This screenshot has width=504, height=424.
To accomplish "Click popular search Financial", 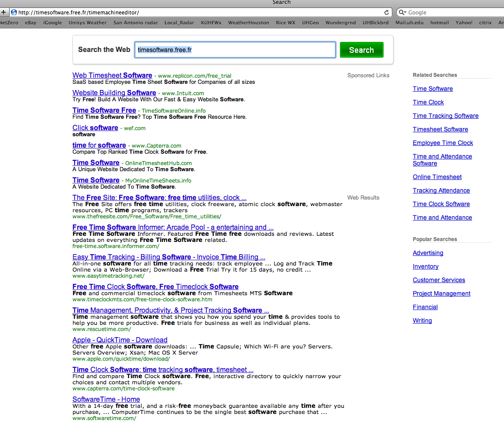I will [x=425, y=307].
